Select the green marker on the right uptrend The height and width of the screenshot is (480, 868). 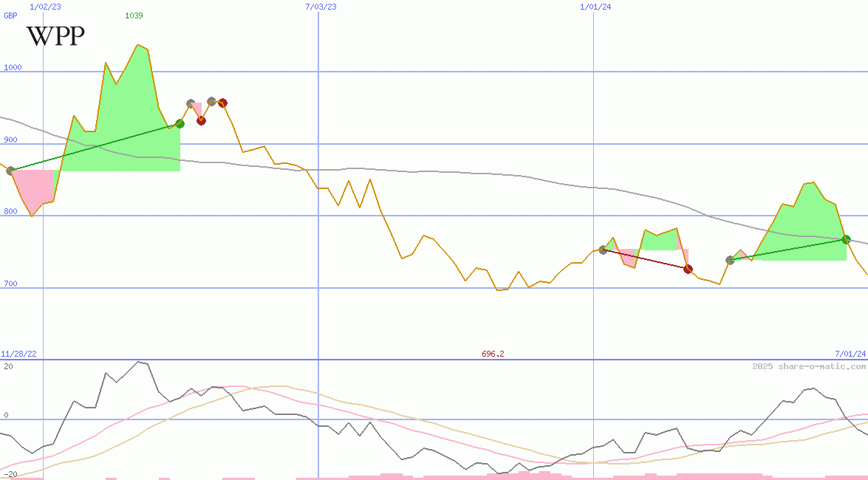[844, 239]
